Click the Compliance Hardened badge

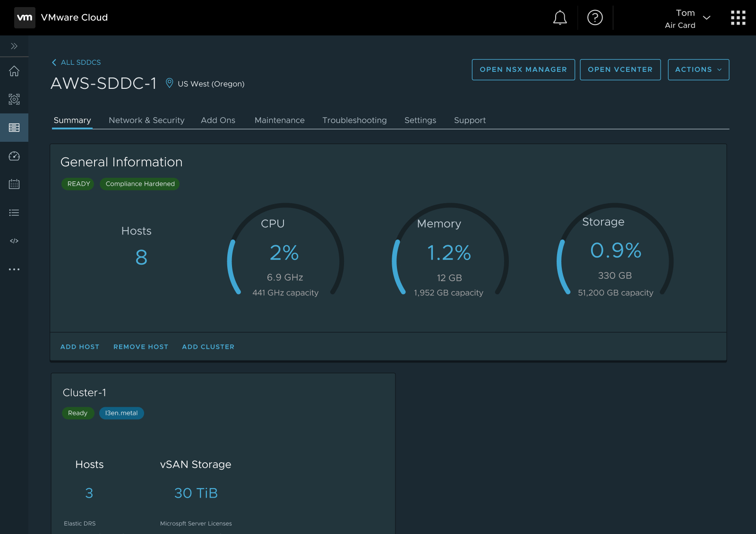tap(140, 184)
